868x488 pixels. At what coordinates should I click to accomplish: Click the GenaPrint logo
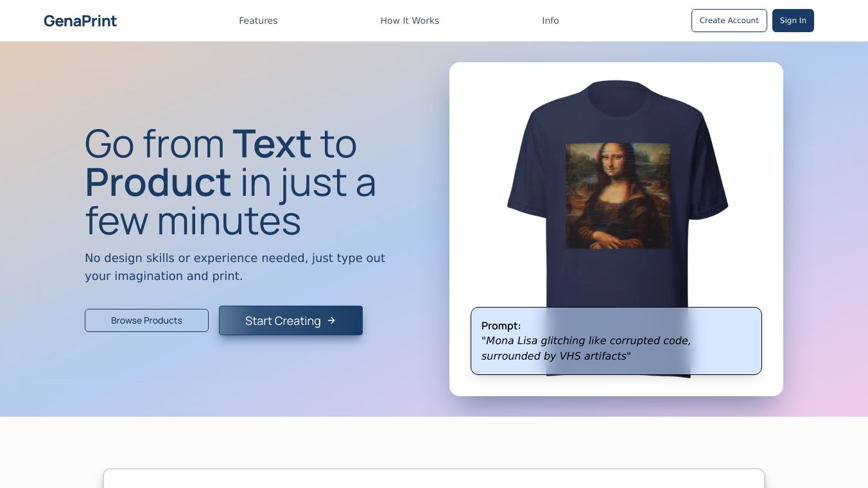click(80, 21)
